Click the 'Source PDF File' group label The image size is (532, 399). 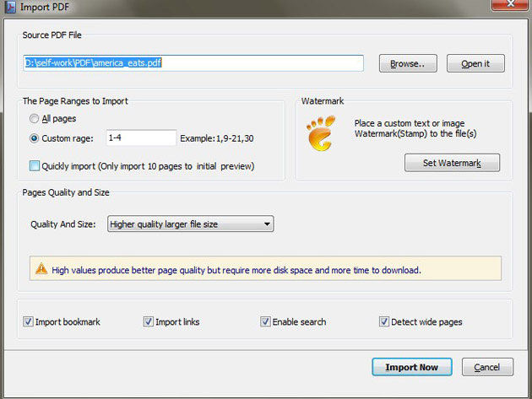pyautogui.click(x=52, y=35)
